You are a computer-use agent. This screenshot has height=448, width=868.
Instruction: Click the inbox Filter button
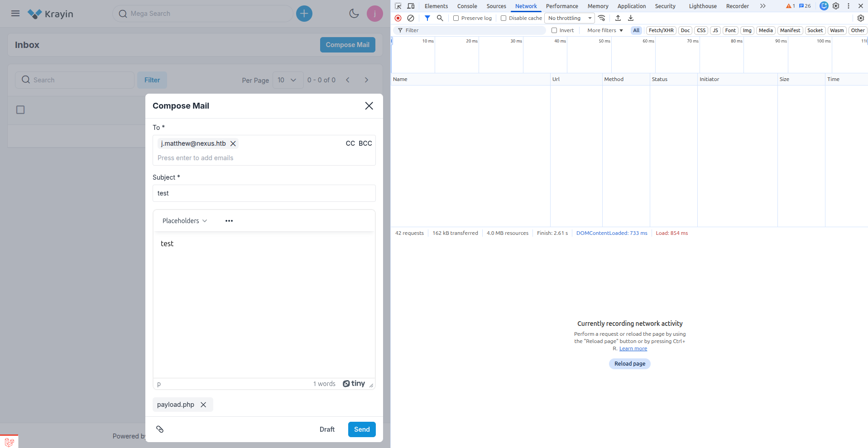pos(152,80)
